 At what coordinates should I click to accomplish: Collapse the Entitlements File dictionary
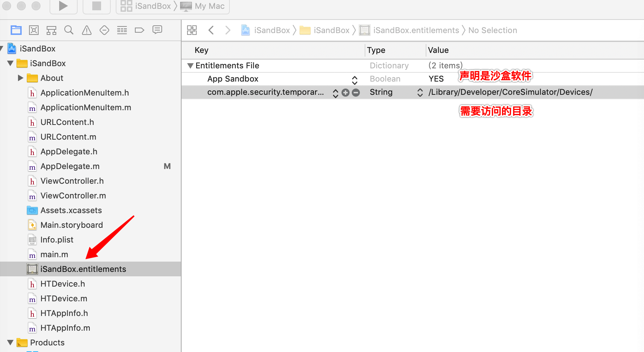click(190, 66)
